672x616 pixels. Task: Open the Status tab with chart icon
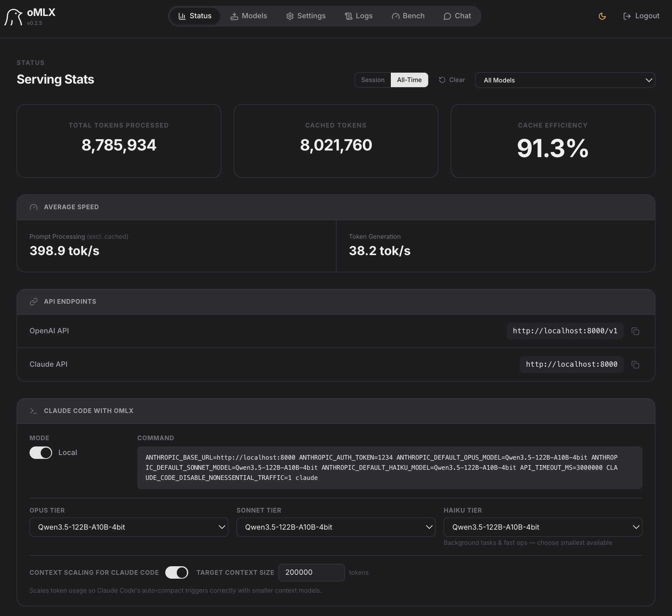(x=194, y=16)
